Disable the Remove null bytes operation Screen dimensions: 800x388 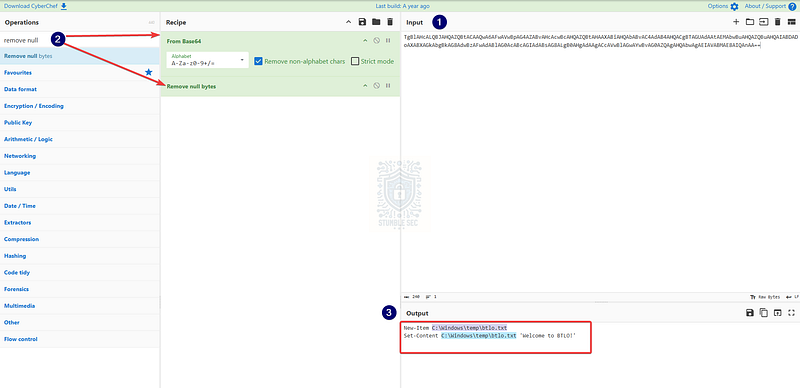(x=377, y=86)
